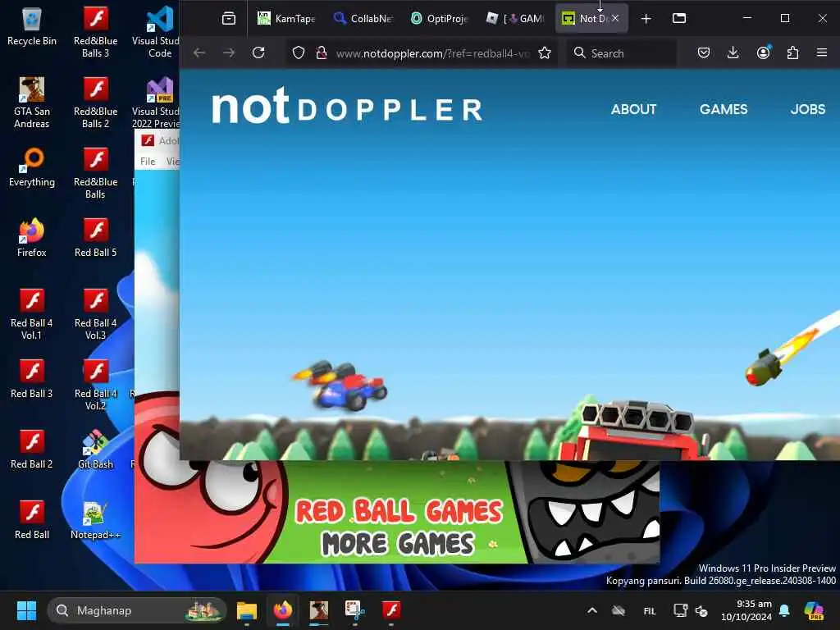Open Red Ball 4 Vol.3 icon
The image size is (840, 630).
[x=95, y=314]
